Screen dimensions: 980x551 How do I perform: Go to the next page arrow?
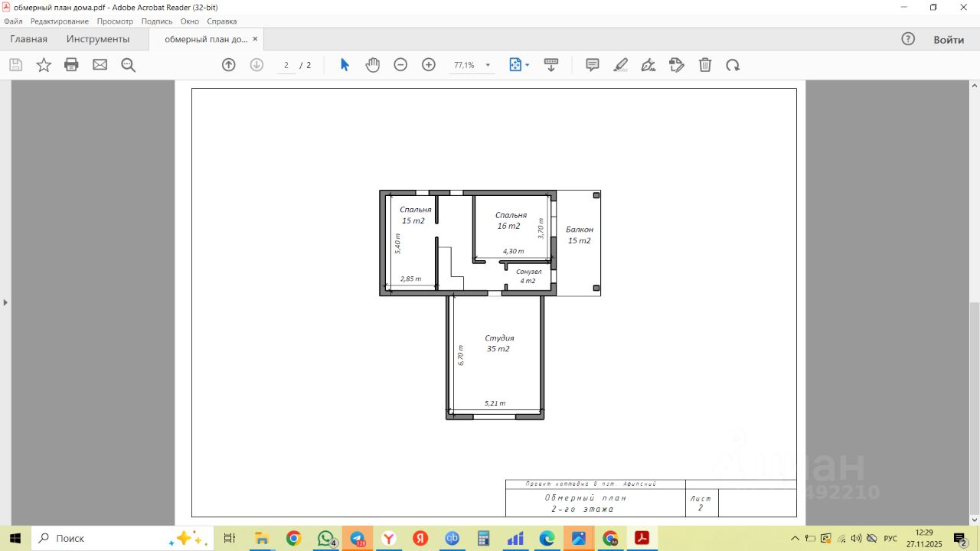[x=256, y=65]
